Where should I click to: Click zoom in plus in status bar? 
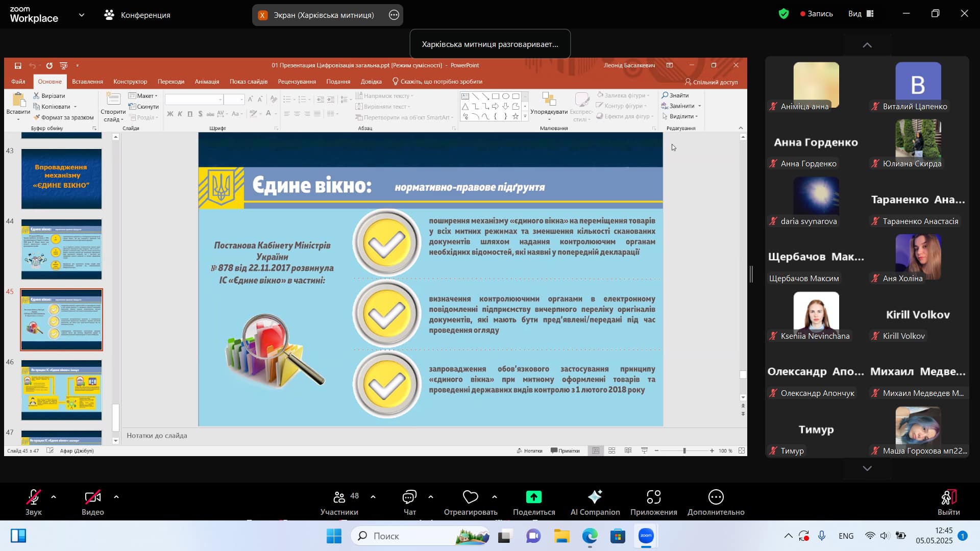point(712,451)
